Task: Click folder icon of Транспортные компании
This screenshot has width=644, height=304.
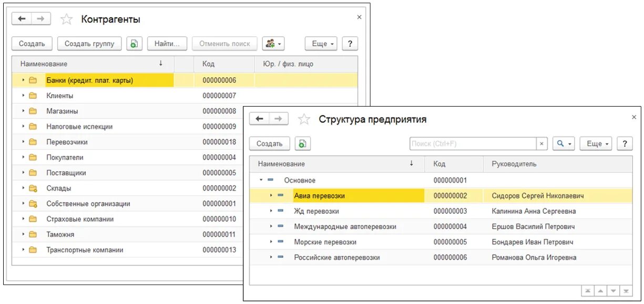Action: click(x=33, y=250)
